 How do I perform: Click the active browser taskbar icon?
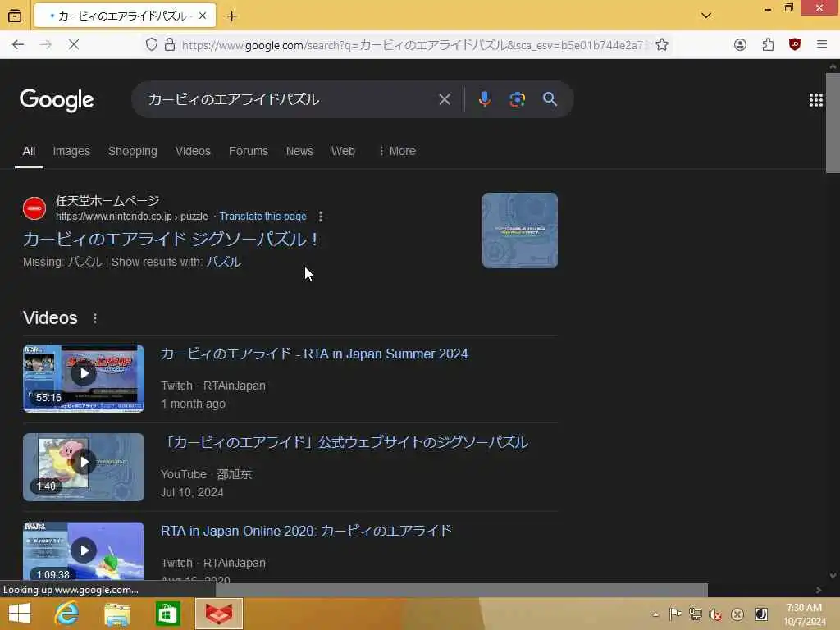click(x=219, y=614)
